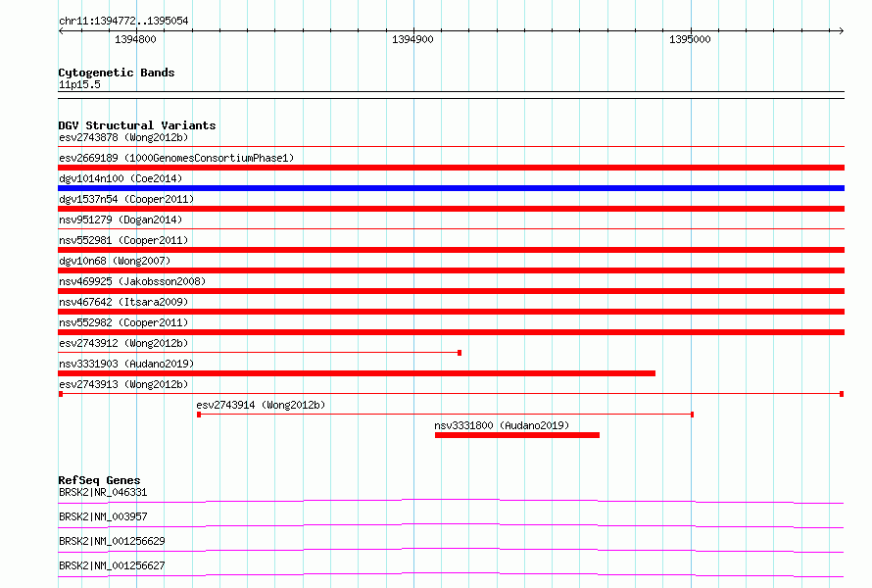The image size is (872, 588).
Task: Open gene BRSK2|NR_046331 label
Action: (x=103, y=492)
